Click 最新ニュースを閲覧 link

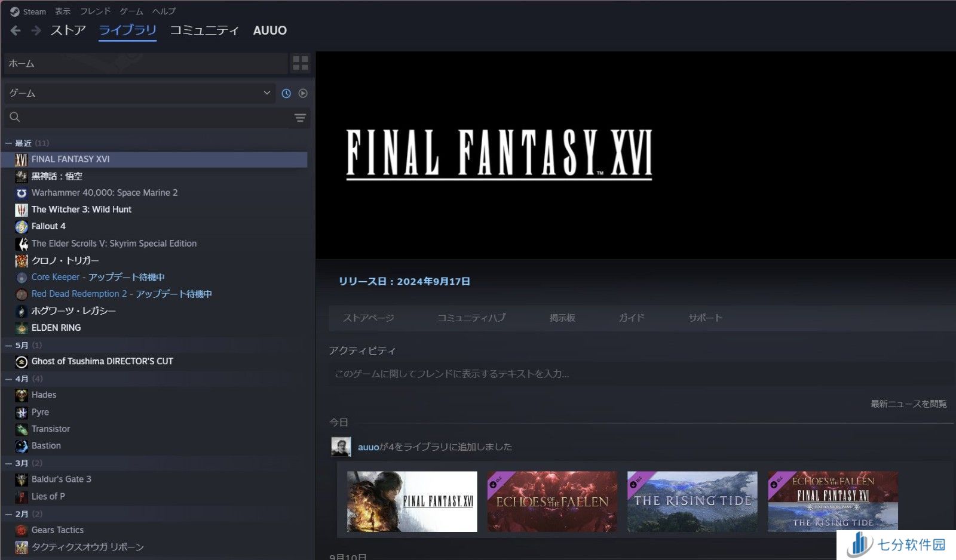click(x=908, y=404)
